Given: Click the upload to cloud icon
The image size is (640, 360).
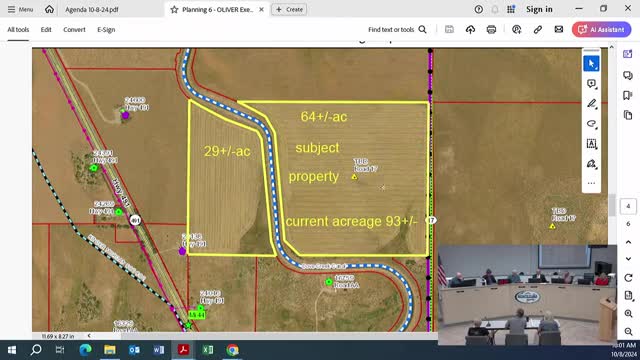Looking at the screenshot, I should click(470, 29).
